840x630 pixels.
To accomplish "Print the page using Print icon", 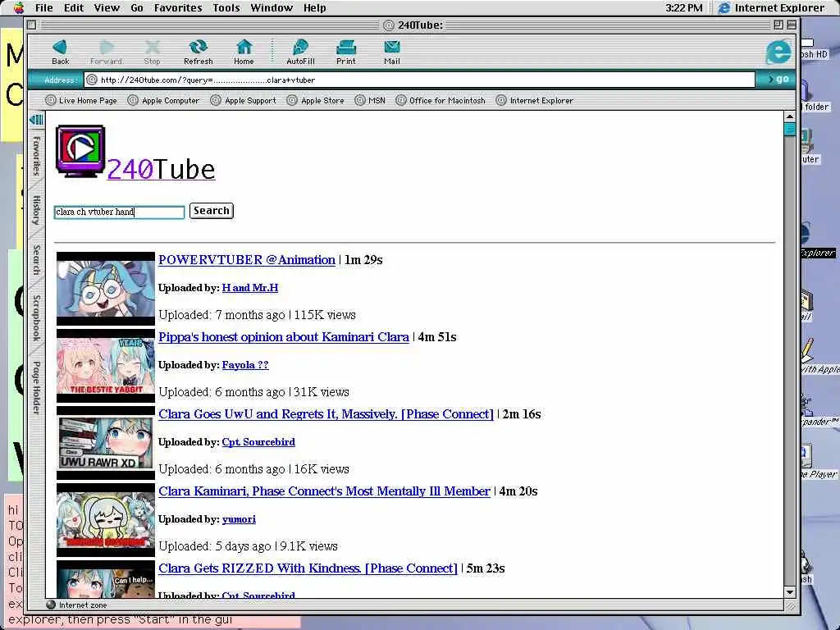I will (x=346, y=52).
